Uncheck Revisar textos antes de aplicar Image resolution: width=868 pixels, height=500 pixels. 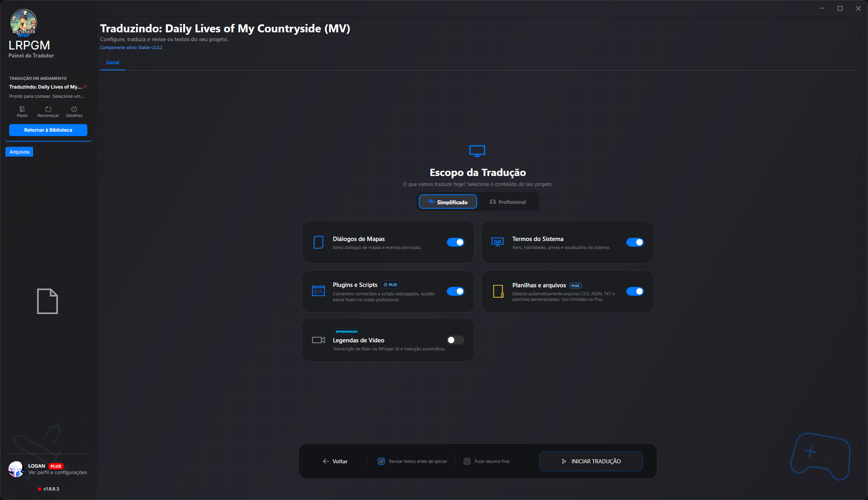pos(381,461)
